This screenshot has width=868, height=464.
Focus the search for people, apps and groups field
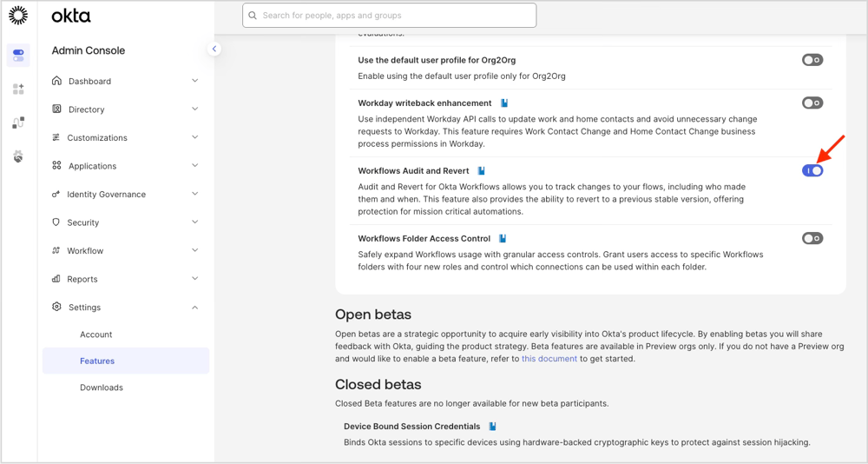[x=389, y=16]
